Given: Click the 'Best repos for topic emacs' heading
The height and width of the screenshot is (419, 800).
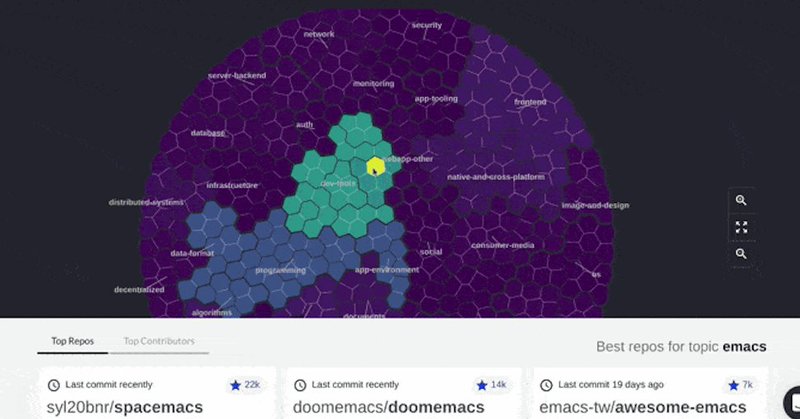Looking at the screenshot, I should click(x=681, y=347).
